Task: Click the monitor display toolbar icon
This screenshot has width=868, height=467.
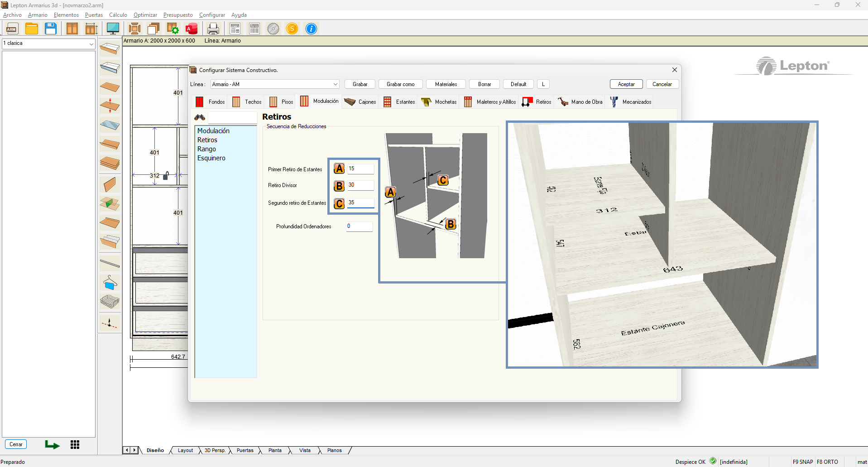Action: coord(113,29)
